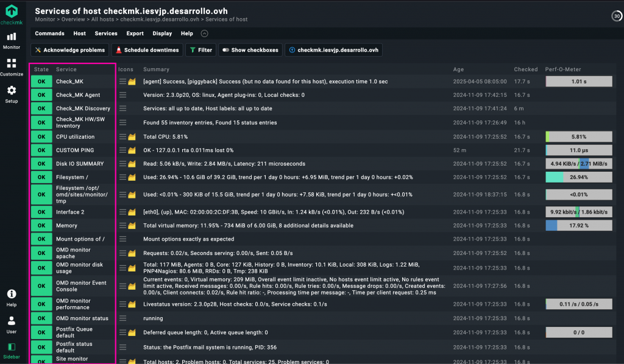Click Acknowledge problems button
Screen dimensions: 624x364
(x=69, y=50)
